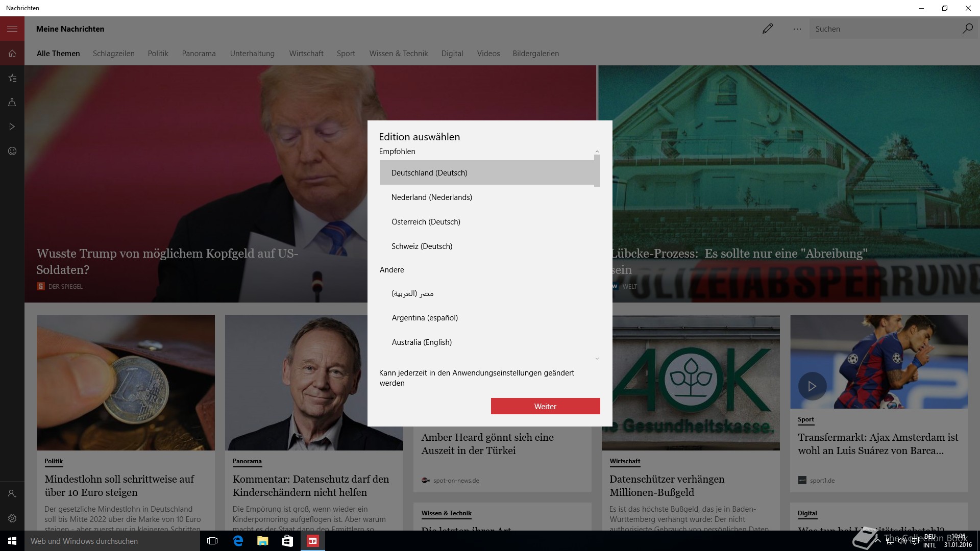
Task: Open the hamburger navigation menu
Action: (x=12, y=29)
